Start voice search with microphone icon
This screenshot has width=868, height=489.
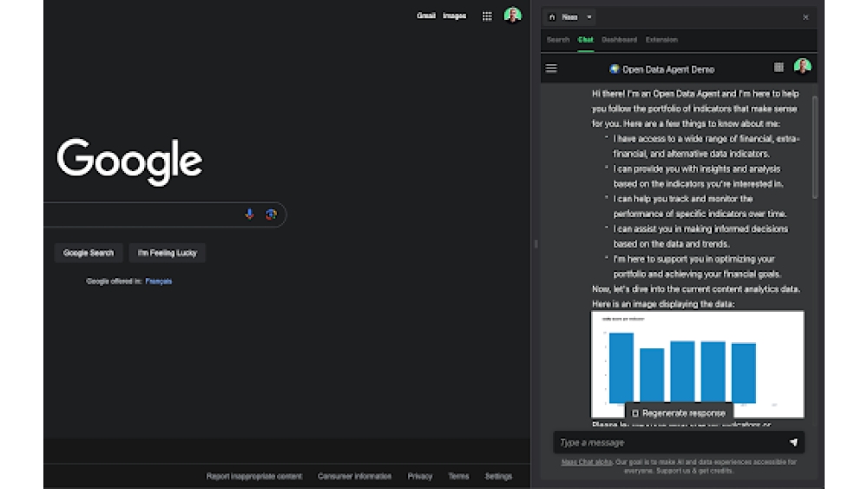[250, 215]
